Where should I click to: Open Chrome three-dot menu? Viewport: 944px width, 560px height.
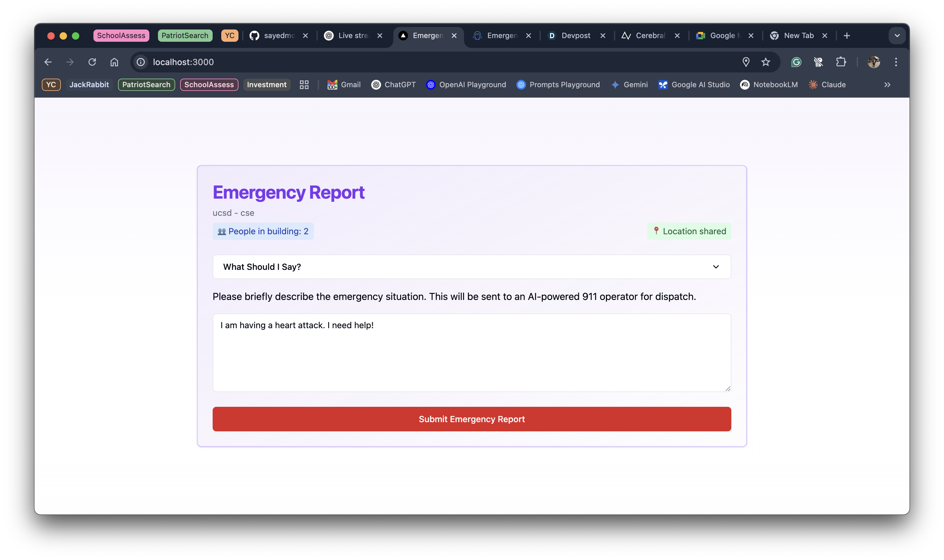coord(896,62)
